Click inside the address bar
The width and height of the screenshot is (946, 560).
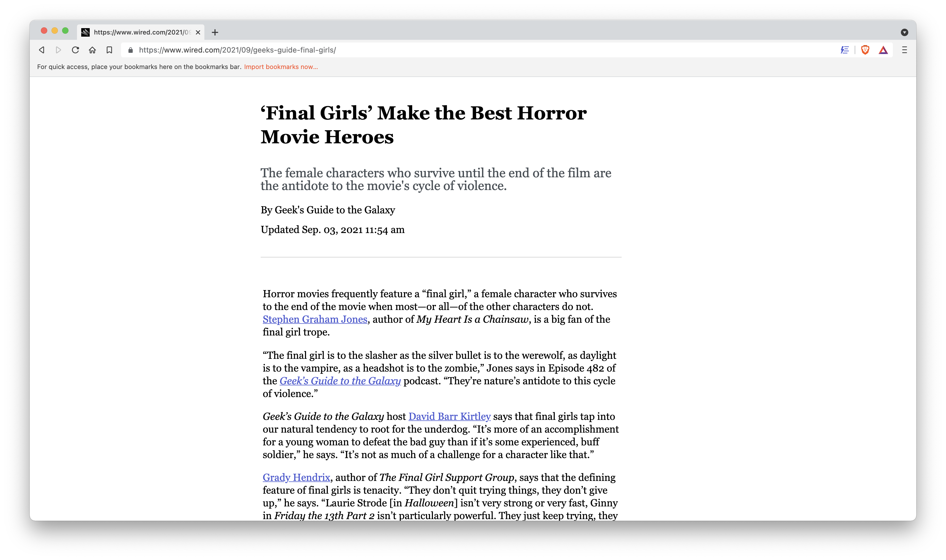pos(264,50)
